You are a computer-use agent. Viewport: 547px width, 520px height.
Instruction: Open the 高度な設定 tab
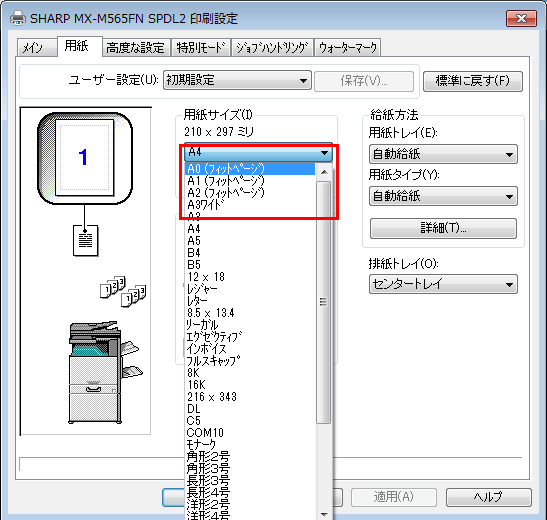[x=136, y=47]
